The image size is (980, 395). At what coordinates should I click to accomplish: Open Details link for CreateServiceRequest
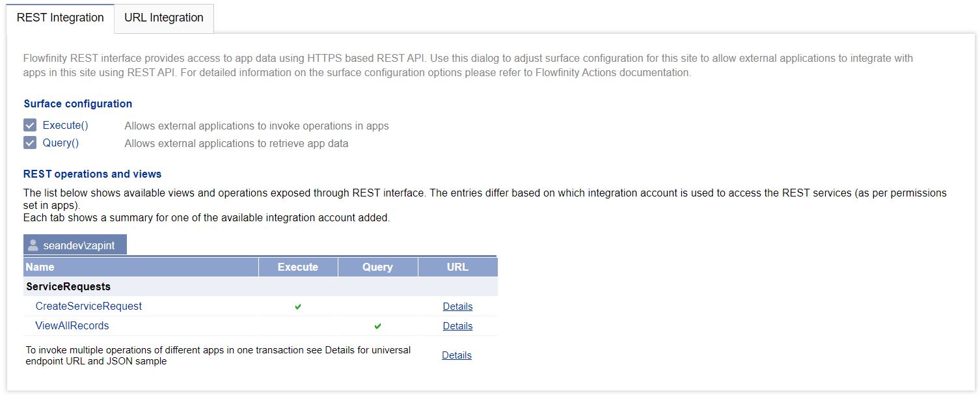point(457,306)
